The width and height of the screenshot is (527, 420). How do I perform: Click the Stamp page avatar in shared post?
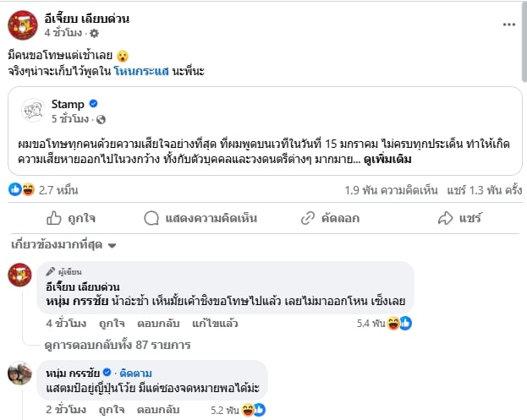34,112
